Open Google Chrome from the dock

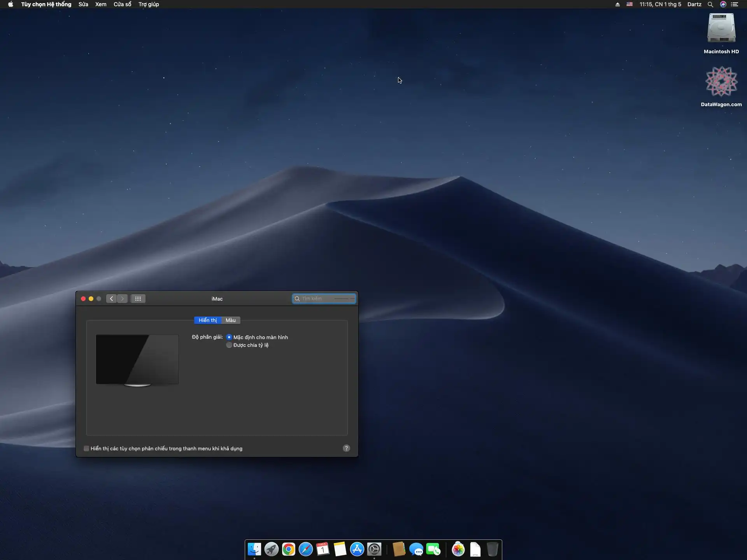pos(289,549)
